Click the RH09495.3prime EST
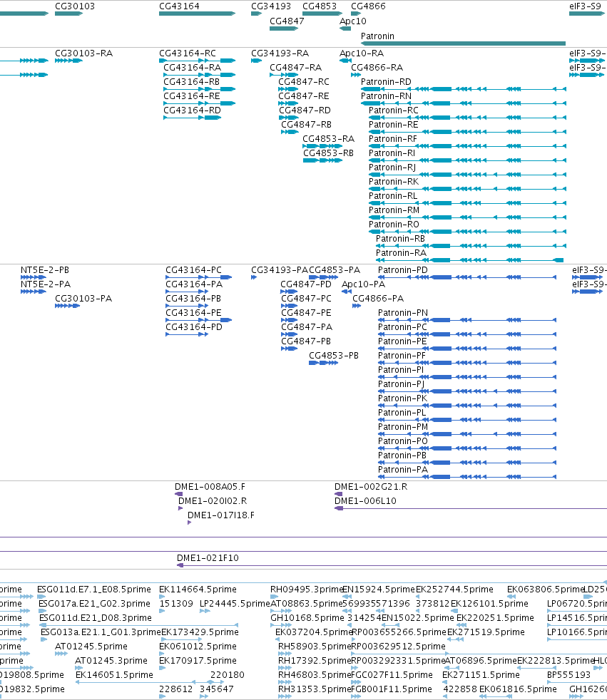Image resolution: width=607 pixels, height=700 pixels. pyautogui.click(x=274, y=597)
